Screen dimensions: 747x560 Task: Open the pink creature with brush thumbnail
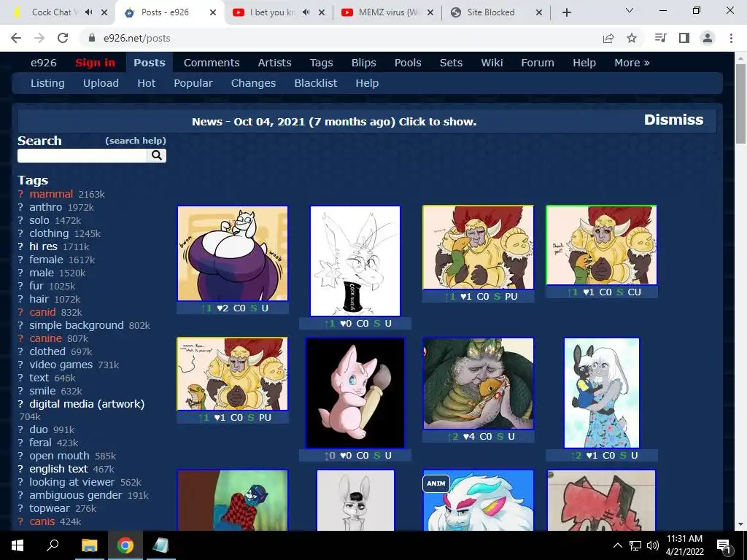coord(355,393)
